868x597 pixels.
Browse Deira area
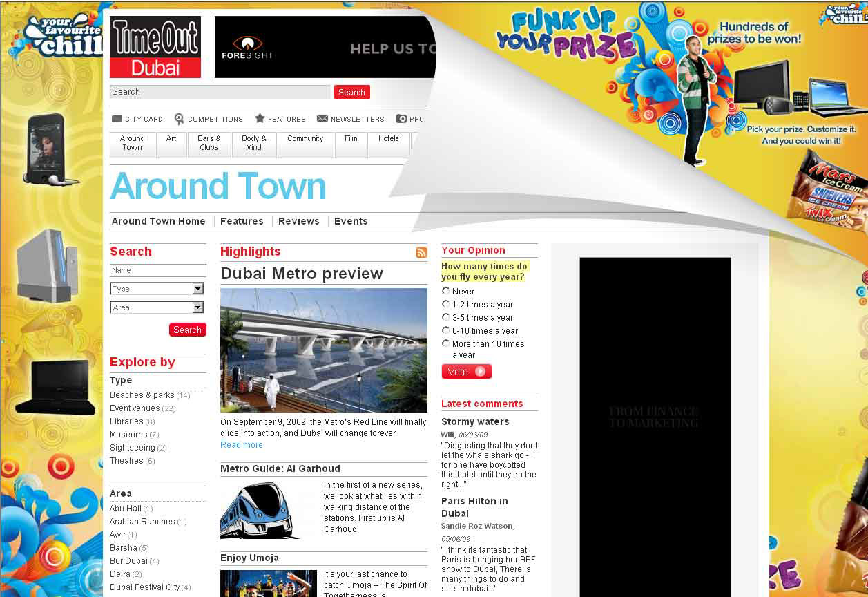point(126,574)
